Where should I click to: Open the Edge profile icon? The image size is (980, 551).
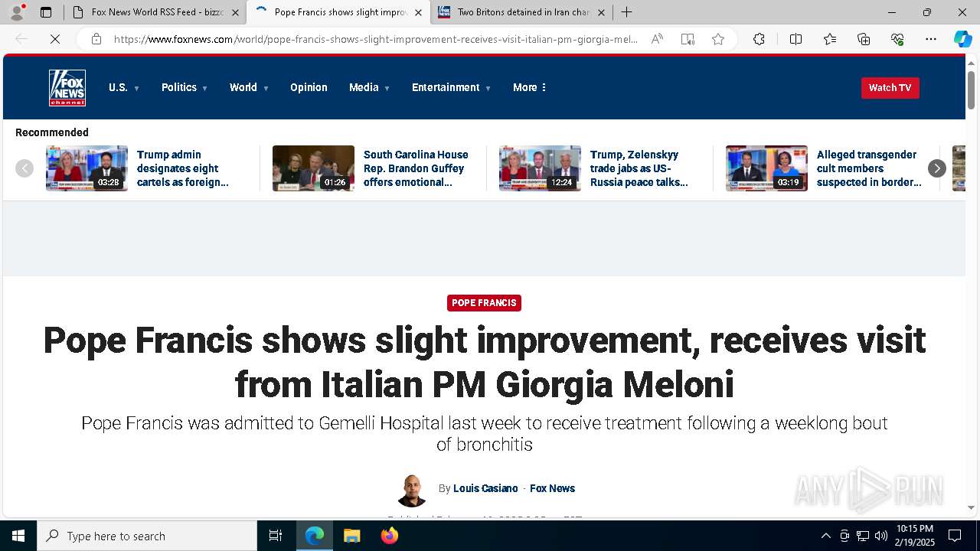click(x=17, y=12)
